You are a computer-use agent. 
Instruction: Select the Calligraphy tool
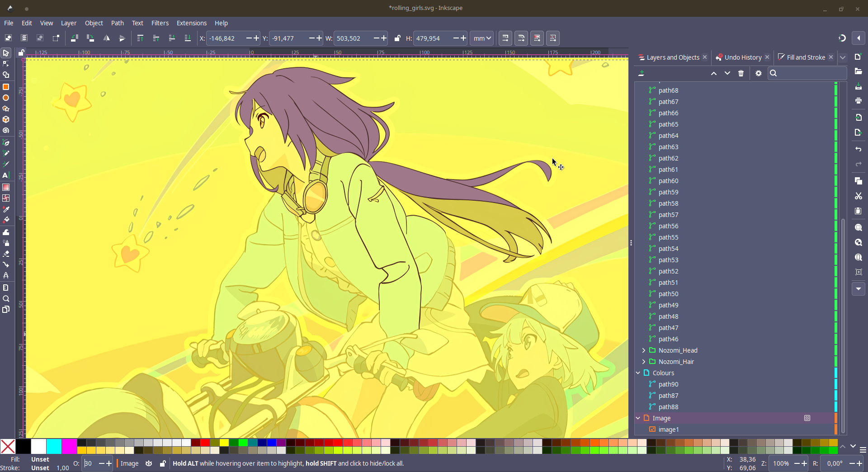pos(6,164)
